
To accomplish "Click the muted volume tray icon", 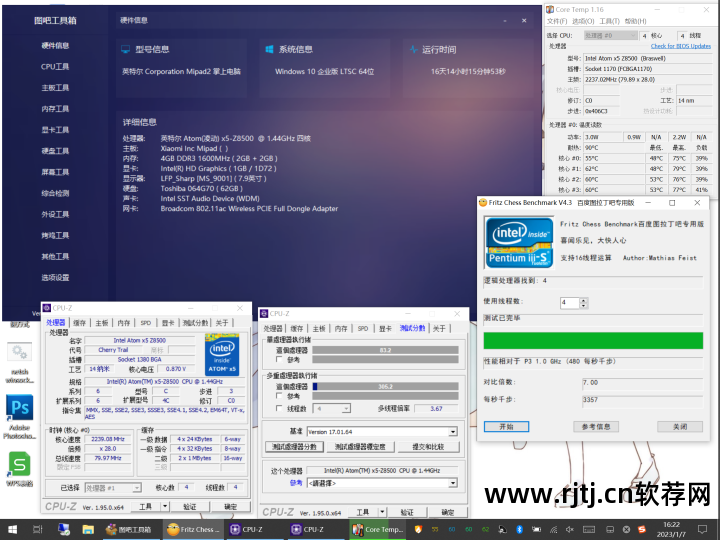I will click(x=570, y=529).
